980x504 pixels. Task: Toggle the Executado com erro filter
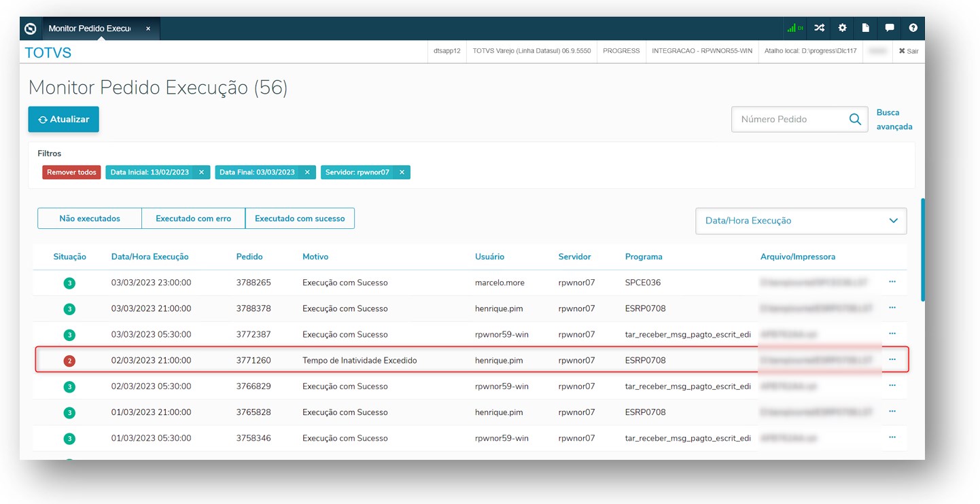(x=193, y=219)
